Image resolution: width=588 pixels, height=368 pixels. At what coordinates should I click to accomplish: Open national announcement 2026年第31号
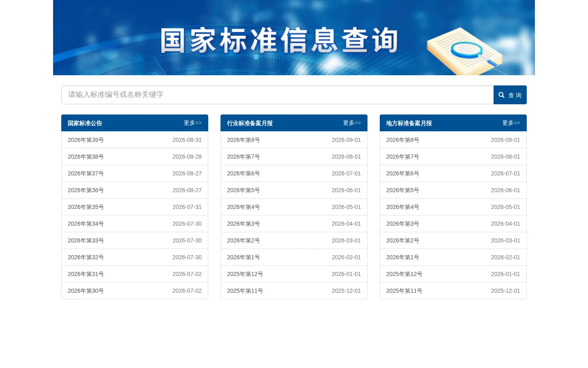point(86,274)
